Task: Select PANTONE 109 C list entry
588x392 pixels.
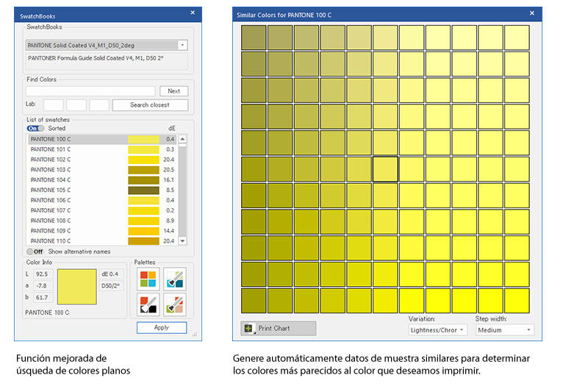Action: click(x=51, y=231)
